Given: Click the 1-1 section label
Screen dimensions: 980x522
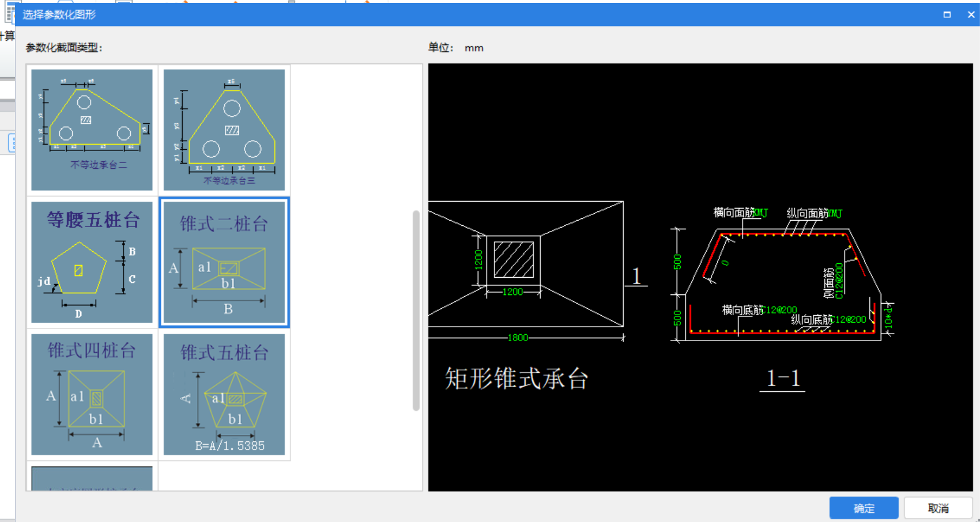Looking at the screenshot, I should coord(783,379).
